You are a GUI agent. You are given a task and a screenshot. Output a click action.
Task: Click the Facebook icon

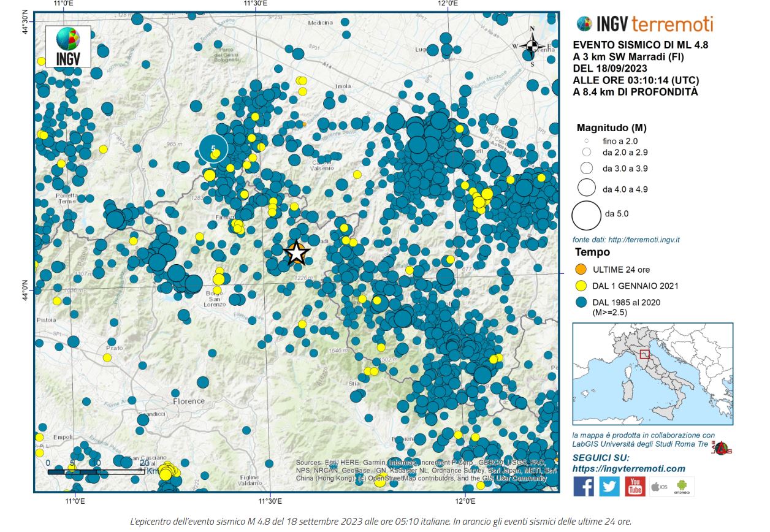(584, 486)
